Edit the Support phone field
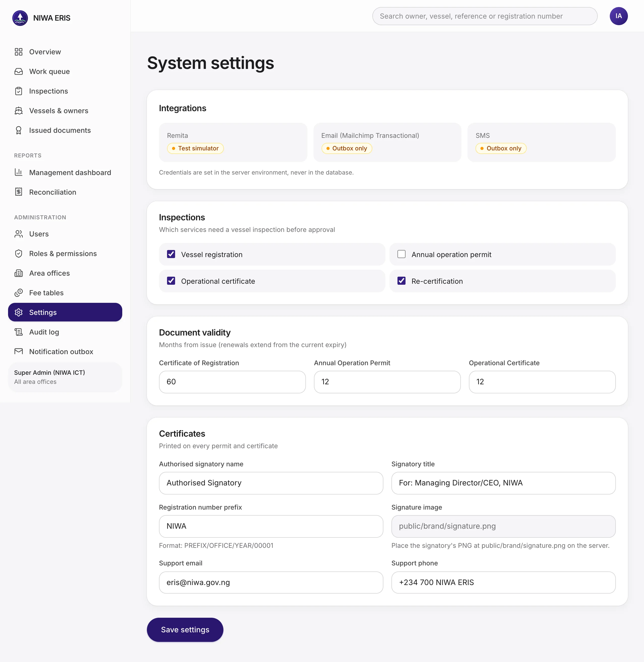 (x=503, y=583)
